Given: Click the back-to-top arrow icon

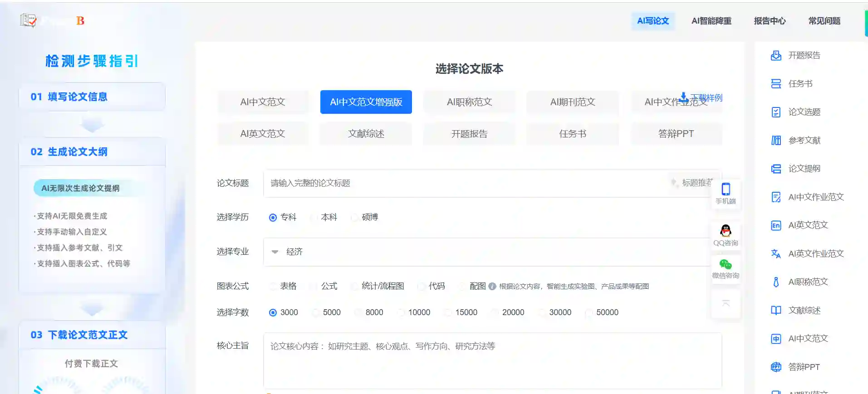Looking at the screenshot, I should (x=726, y=303).
